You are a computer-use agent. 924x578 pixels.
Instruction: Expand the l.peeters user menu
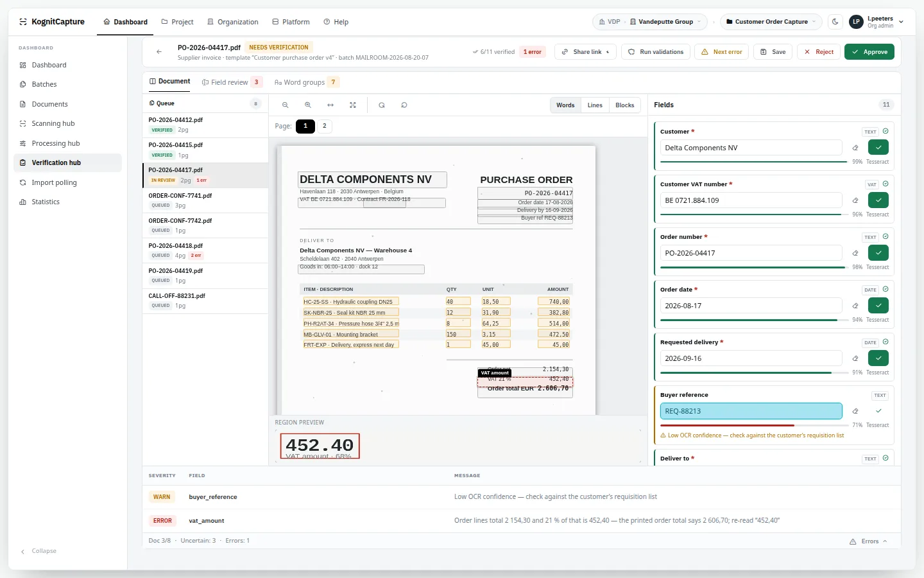tap(877, 22)
